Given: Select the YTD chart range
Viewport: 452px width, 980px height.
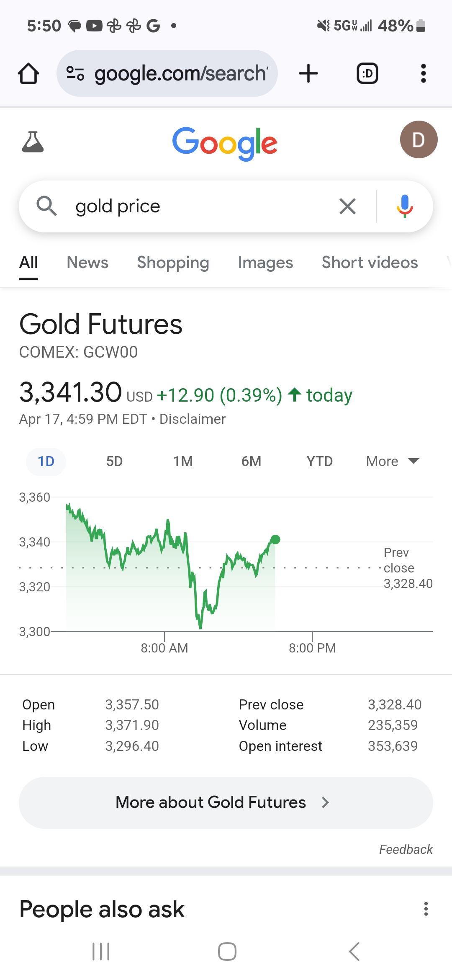Looking at the screenshot, I should pos(319,462).
